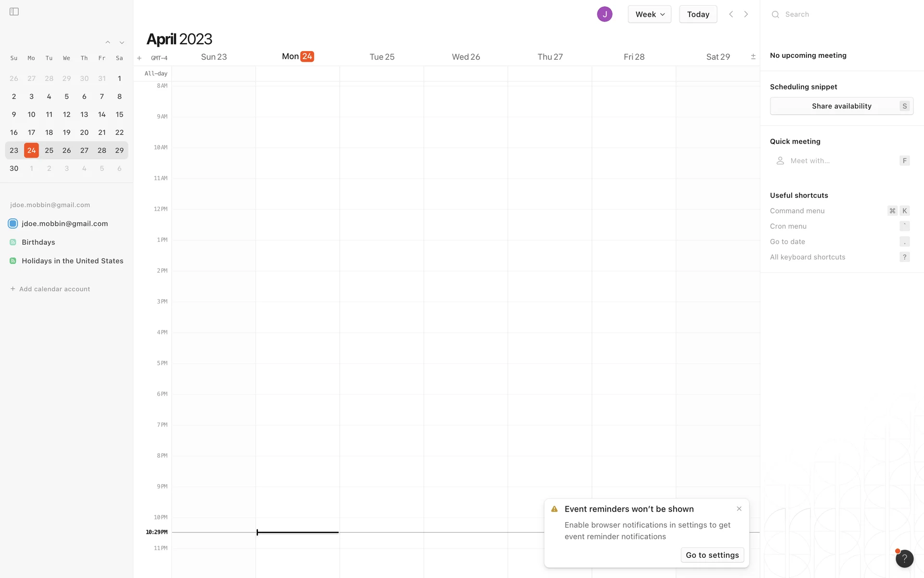Click the Today button
Image resolution: width=924 pixels, height=578 pixels.
pyautogui.click(x=698, y=14)
